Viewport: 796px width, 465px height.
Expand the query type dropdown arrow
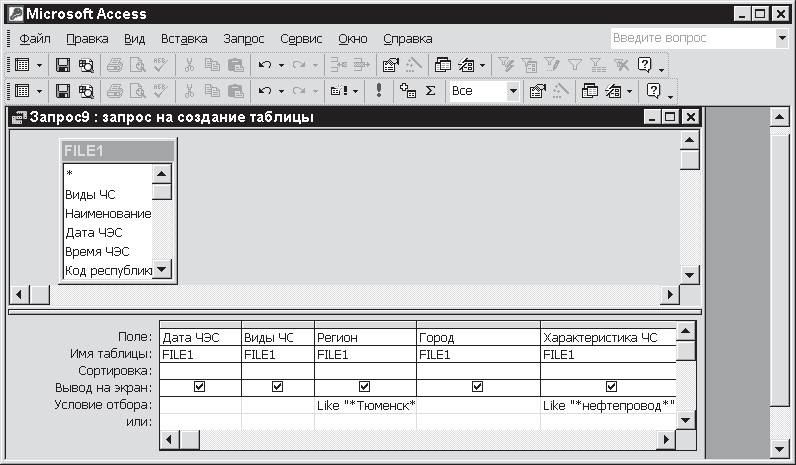pos(354,91)
